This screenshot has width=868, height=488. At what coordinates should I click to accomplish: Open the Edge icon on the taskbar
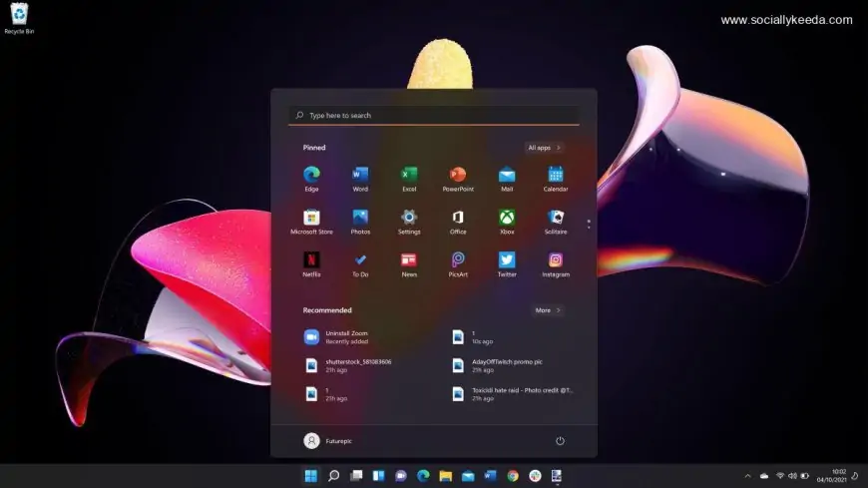(423, 476)
